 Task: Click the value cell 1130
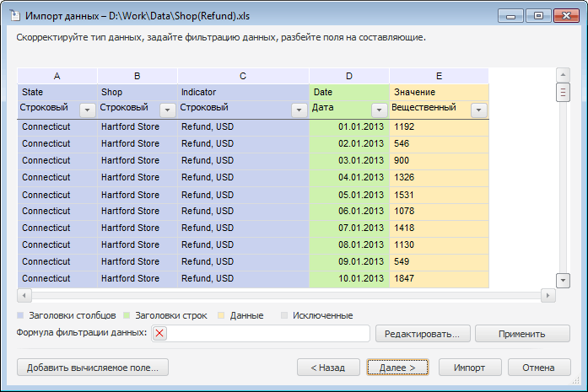(440, 245)
